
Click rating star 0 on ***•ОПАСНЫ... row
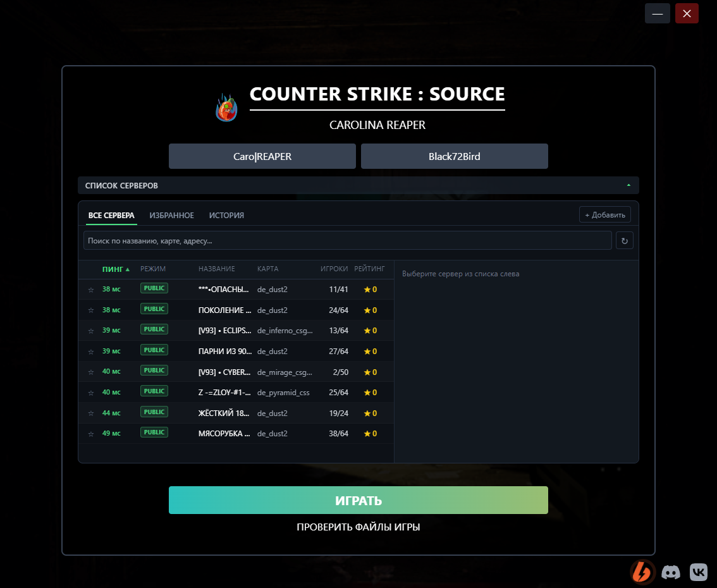pos(371,290)
